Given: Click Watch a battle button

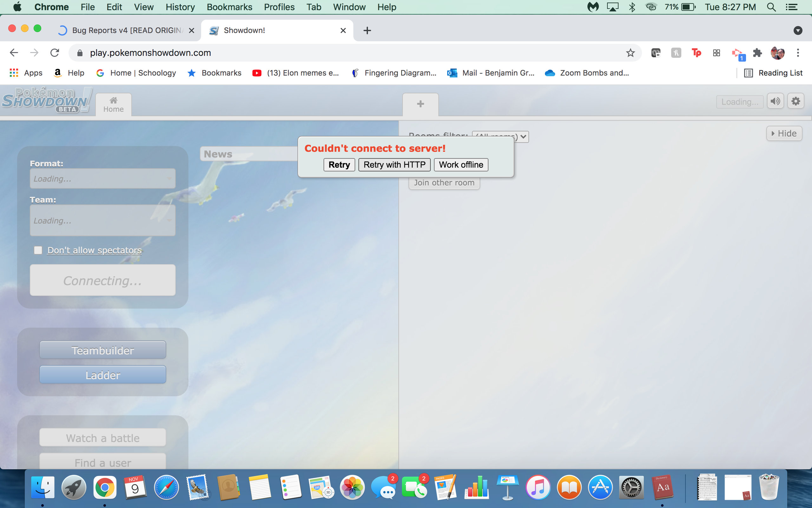Looking at the screenshot, I should 103,438.
